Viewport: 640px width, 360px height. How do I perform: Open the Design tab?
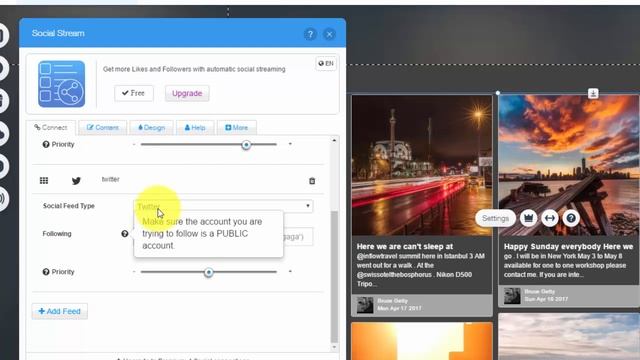tap(151, 128)
